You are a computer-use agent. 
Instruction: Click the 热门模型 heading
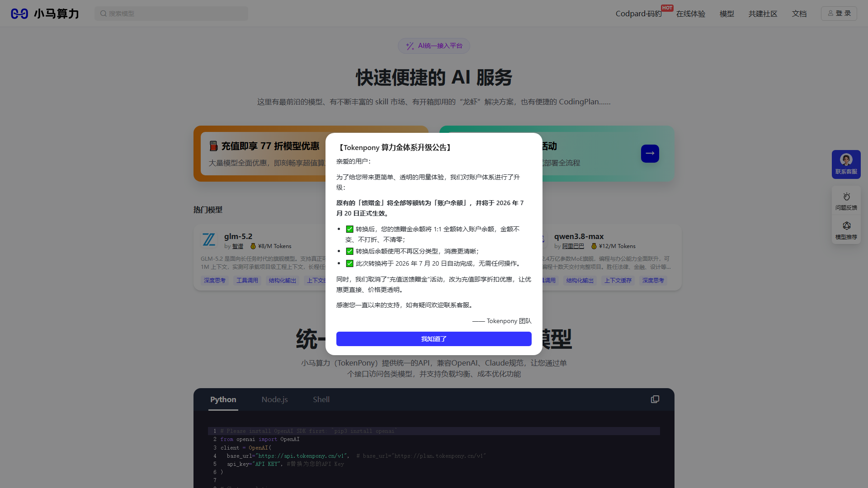[208, 210]
